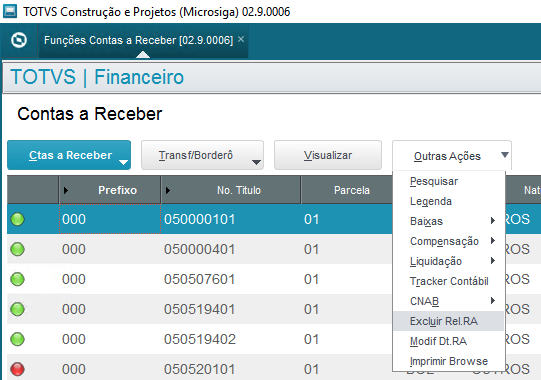Open the Baixas submenu entry
The width and height of the screenshot is (541, 380).
449,221
